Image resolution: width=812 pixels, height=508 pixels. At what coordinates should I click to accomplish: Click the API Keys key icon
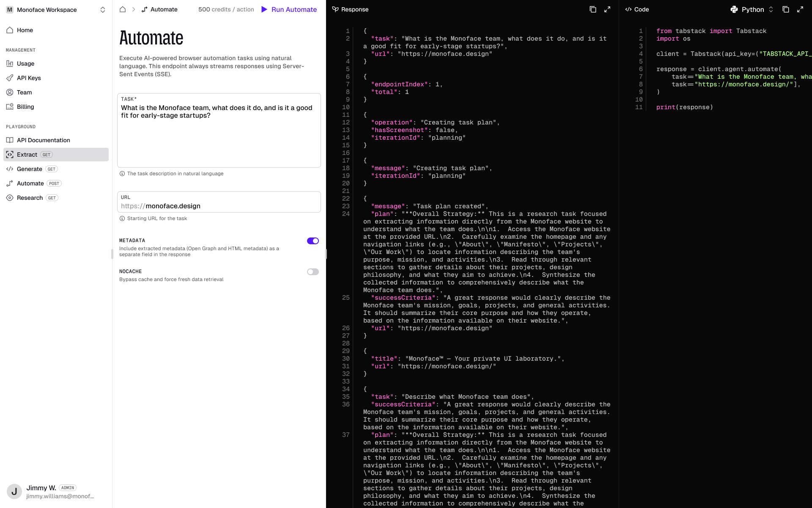[10, 78]
